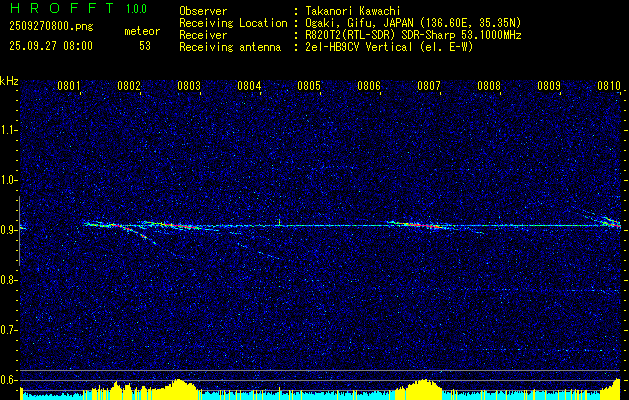Click the 0.7 kHz axis label

9,330
